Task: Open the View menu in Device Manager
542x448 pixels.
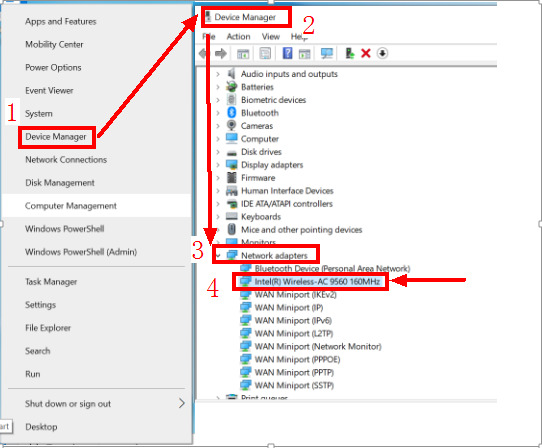Action: click(x=271, y=36)
